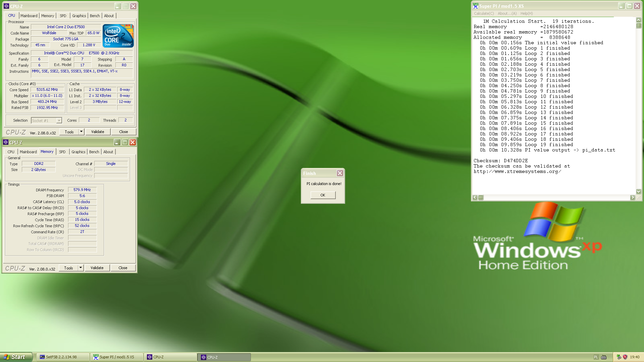Screen dimensions: 644x362
Task: Click Close button in top CPU-Z window
Action: pyautogui.click(x=123, y=132)
